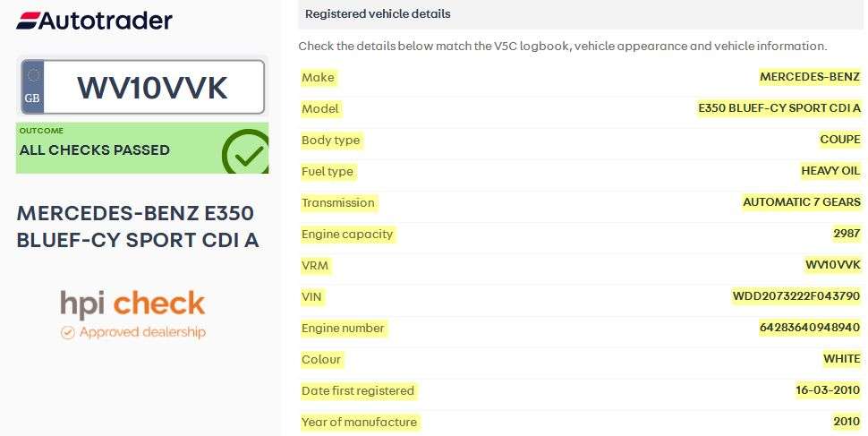
Task: Select the Model value E350 BLUEF-CY SPORT CDI A
Action: [779, 108]
